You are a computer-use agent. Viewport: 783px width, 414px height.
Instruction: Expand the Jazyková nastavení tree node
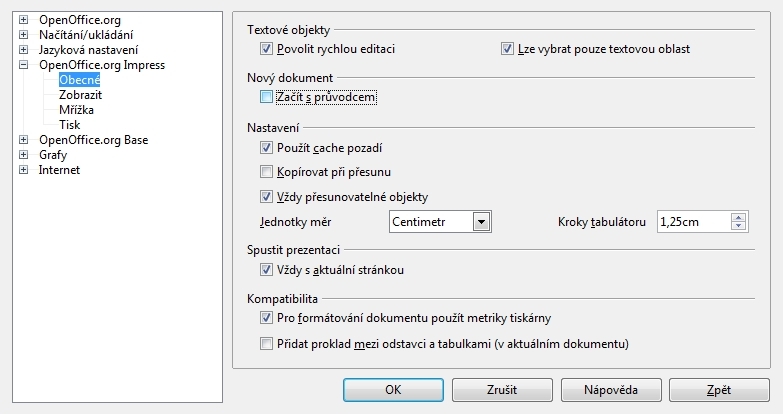coord(23,50)
